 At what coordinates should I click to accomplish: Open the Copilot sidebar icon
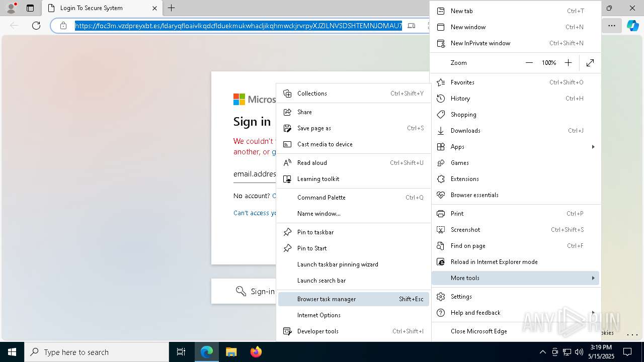(632, 26)
